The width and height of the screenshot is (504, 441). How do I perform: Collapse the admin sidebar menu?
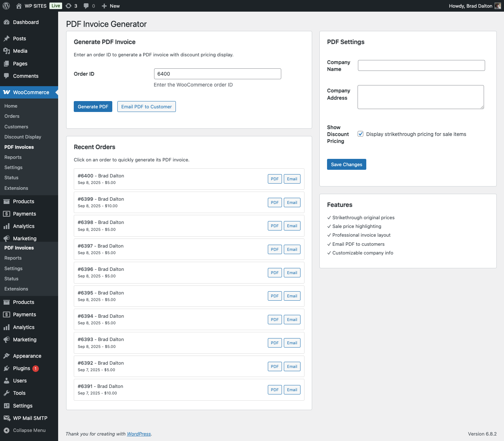pyautogui.click(x=25, y=430)
